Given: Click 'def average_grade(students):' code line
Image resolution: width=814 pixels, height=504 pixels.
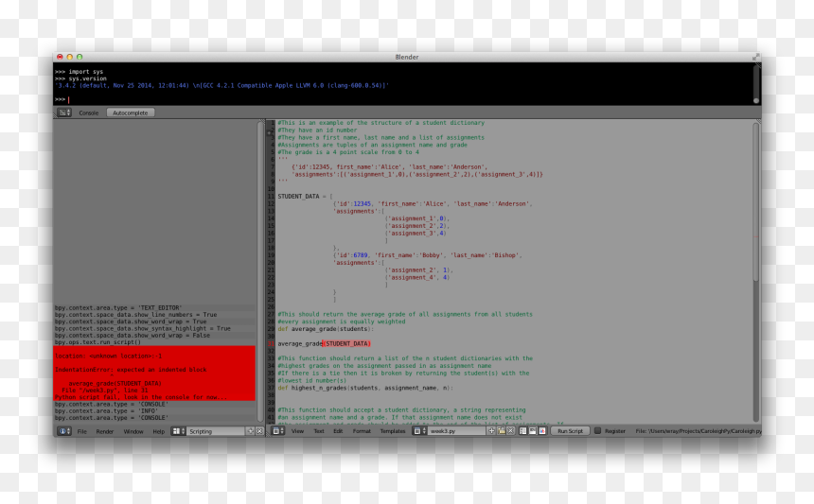Looking at the screenshot, I should 326,329.
